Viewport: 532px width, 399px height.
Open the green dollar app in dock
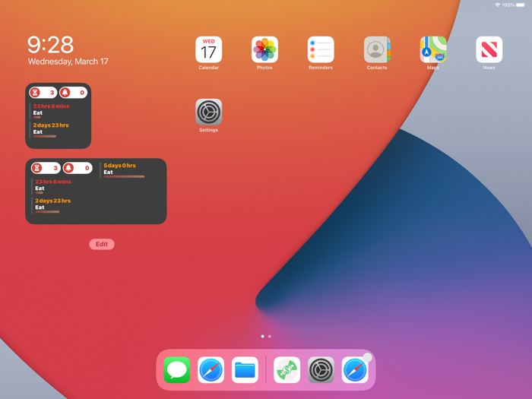tap(287, 370)
